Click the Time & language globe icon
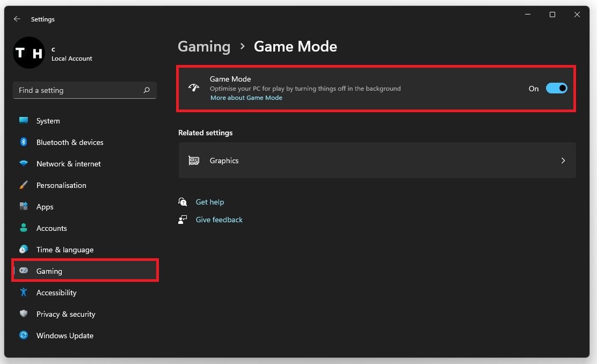 point(24,250)
